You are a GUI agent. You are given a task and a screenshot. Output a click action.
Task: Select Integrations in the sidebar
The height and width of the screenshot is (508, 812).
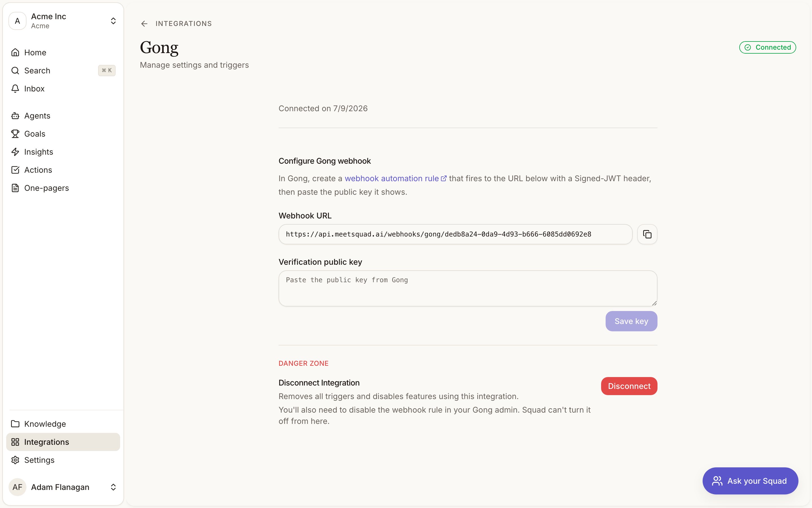(x=63, y=442)
